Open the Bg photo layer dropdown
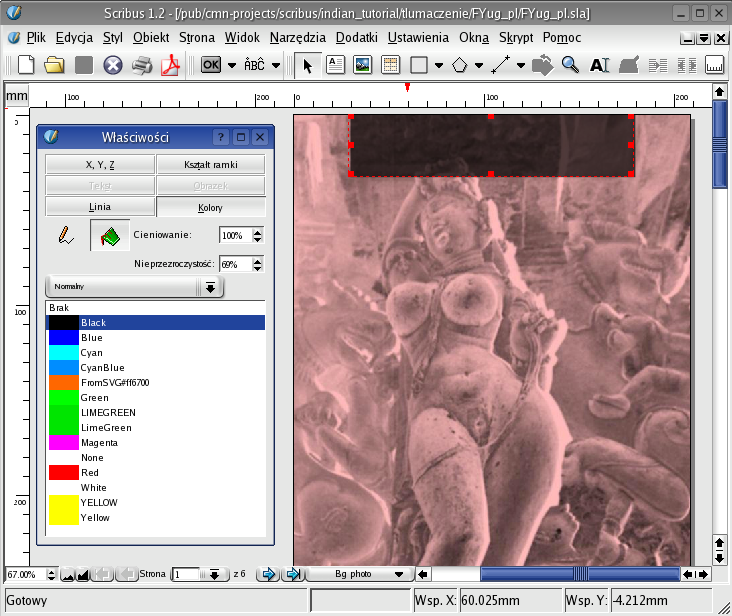 360,574
